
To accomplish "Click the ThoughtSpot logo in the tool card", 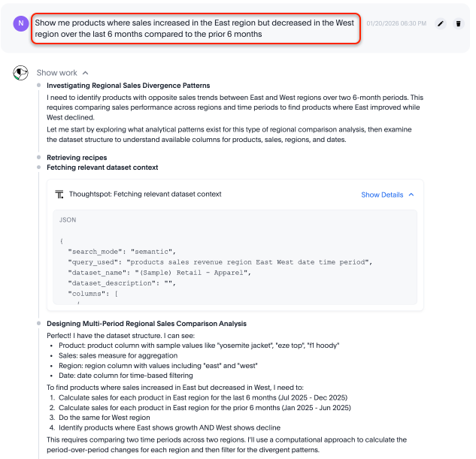I will [x=59, y=194].
